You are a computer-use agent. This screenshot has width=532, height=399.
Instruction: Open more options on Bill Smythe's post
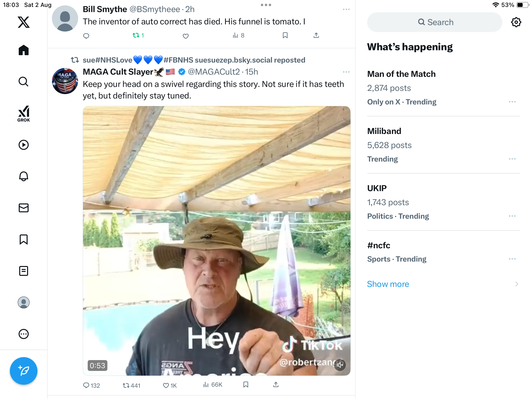(x=346, y=9)
